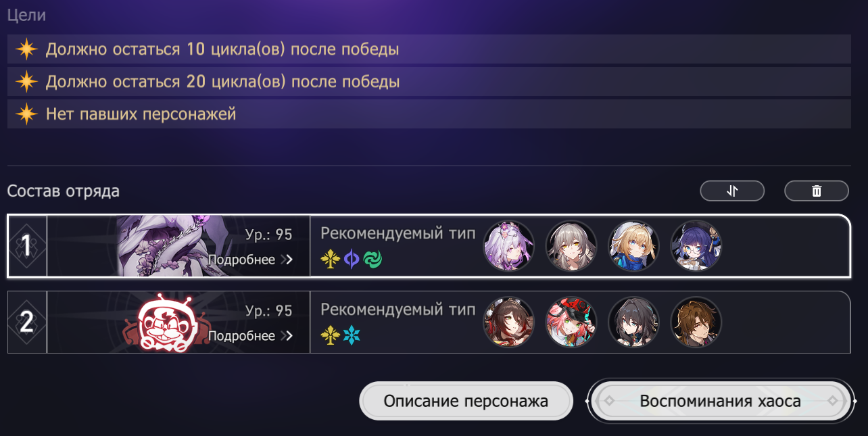Click the blue Ice element icon in team 2

tap(352, 336)
